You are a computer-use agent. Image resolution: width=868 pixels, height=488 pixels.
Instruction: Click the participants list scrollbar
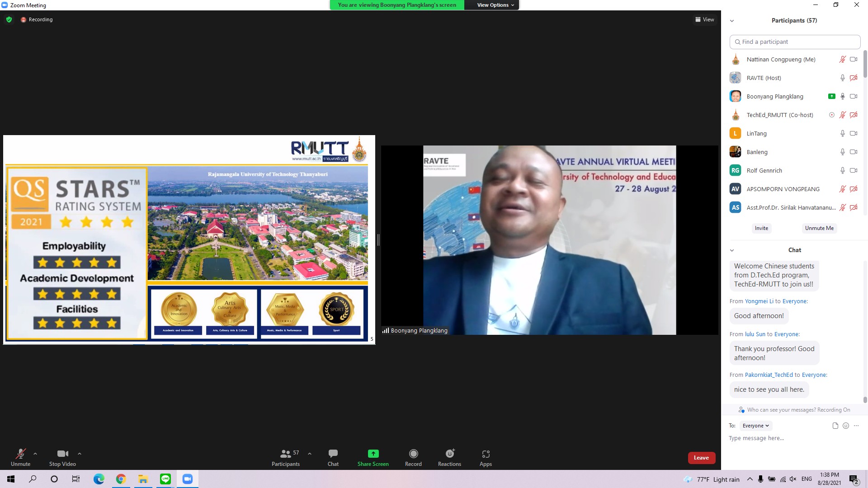865,64
